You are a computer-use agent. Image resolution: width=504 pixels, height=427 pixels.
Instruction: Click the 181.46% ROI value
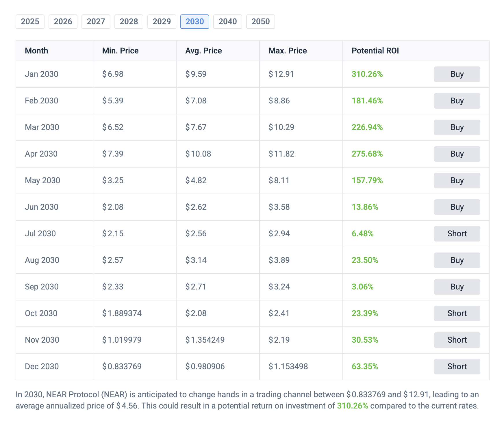pyautogui.click(x=367, y=101)
